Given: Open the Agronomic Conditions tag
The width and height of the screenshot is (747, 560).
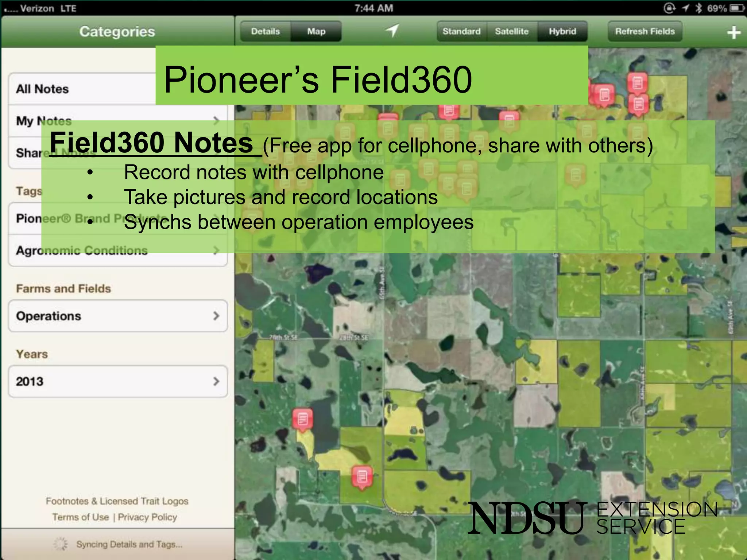Looking at the screenshot, I should [x=118, y=250].
